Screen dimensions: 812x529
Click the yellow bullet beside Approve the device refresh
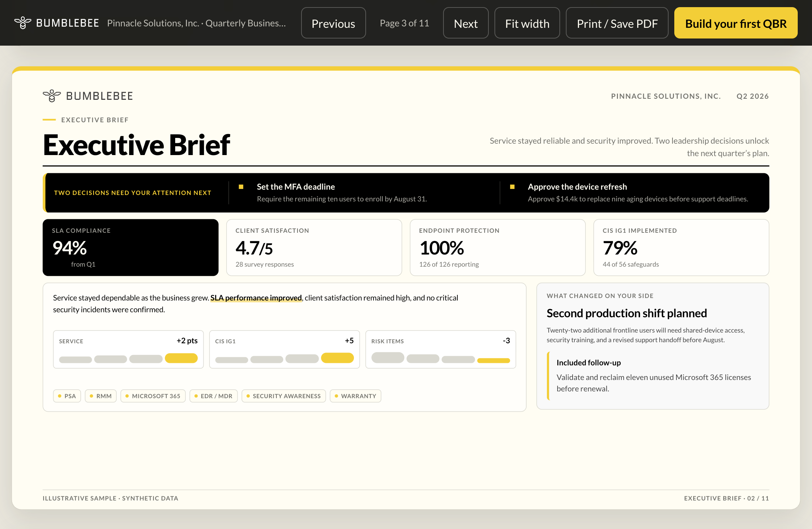(x=512, y=186)
